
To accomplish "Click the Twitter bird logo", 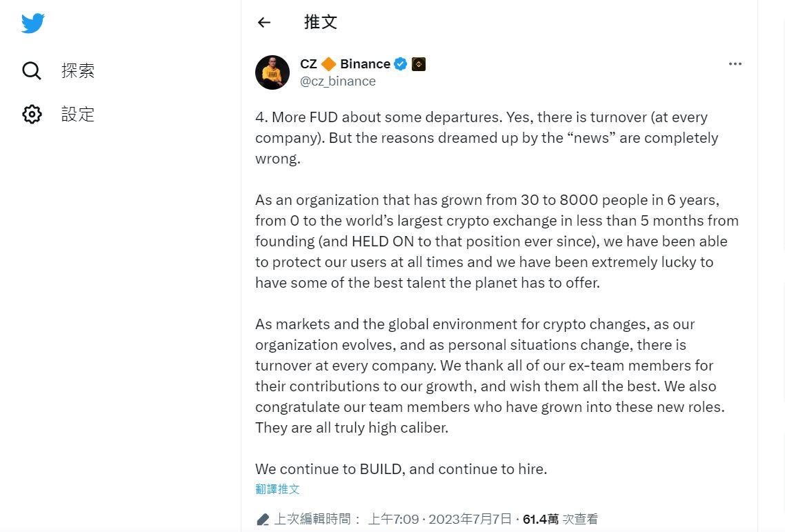I will coord(32,23).
